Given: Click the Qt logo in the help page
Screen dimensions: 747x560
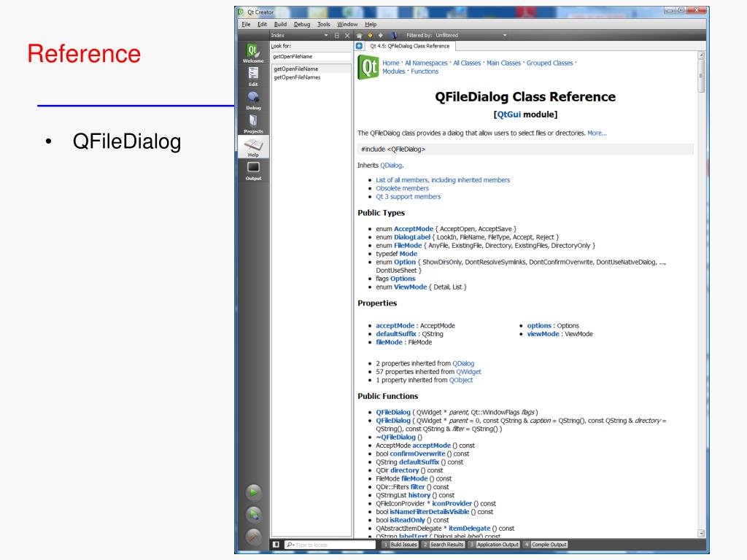Looking at the screenshot, I should [x=368, y=67].
